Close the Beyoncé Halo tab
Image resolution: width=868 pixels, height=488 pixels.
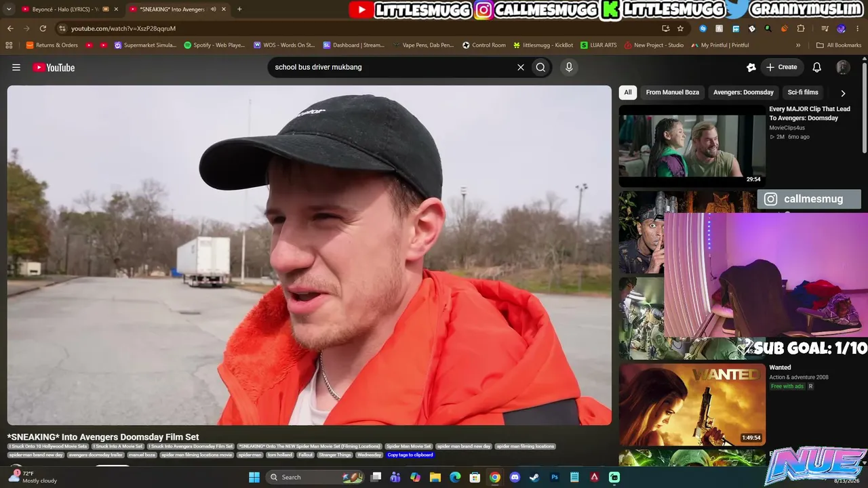[116, 9]
